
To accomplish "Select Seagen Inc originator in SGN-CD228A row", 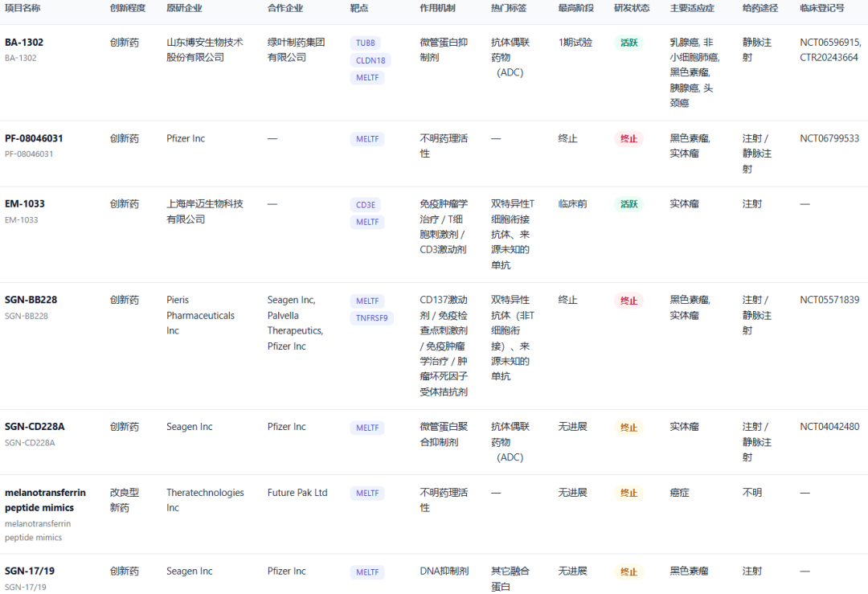I will pyautogui.click(x=190, y=426).
